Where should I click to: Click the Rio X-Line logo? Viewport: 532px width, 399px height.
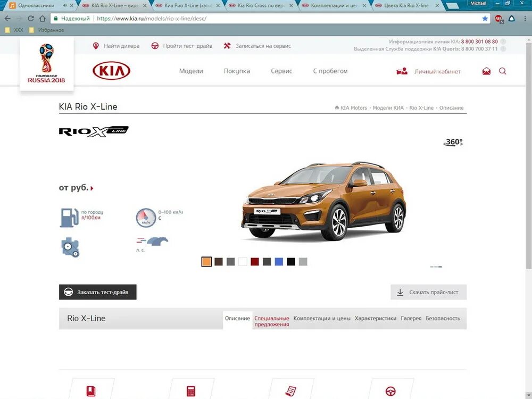tap(94, 131)
